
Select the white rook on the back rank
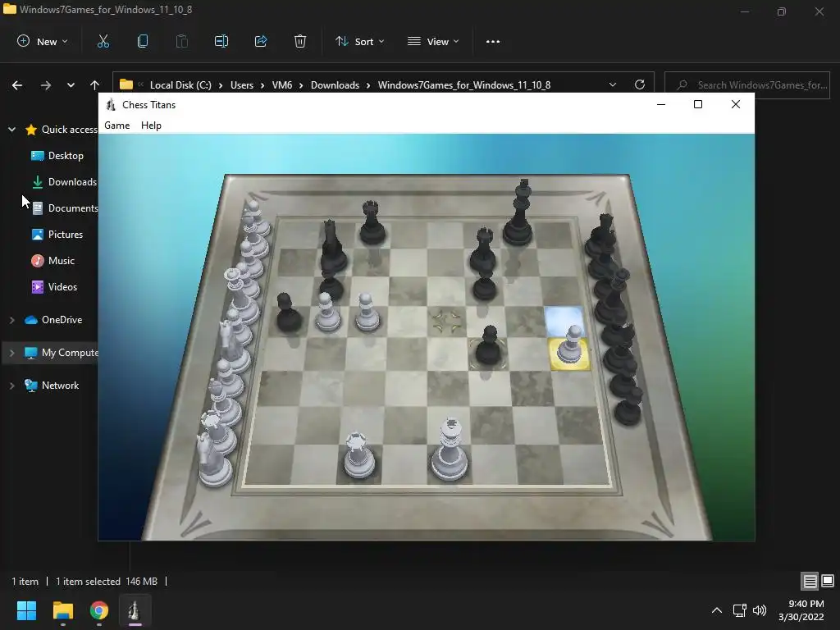(358, 458)
